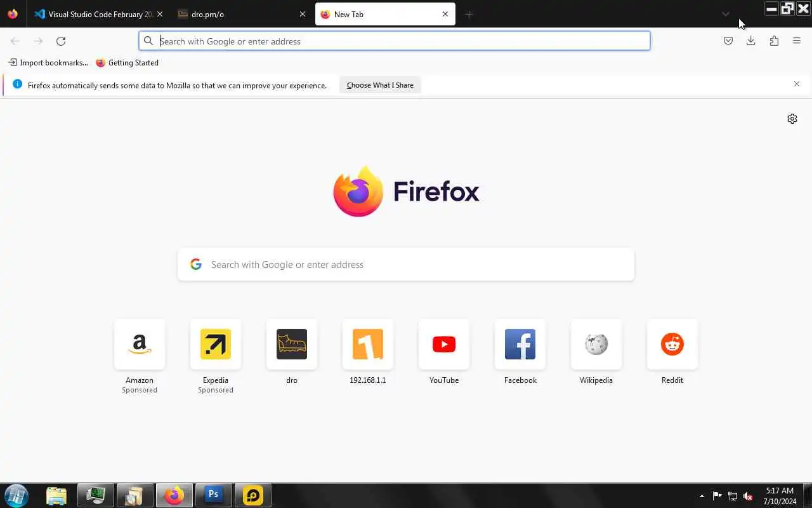812x508 pixels.
Task: Expand the list all tabs chevron
Action: tap(726, 14)
